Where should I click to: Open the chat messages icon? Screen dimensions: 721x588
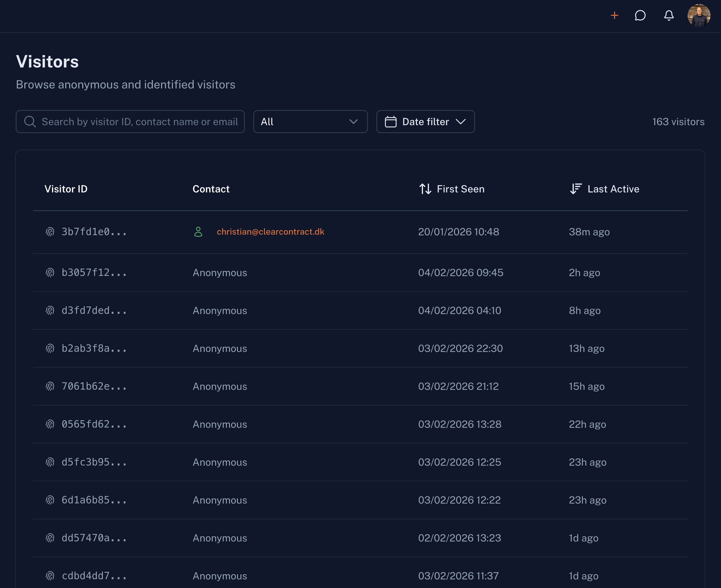click(x=640, y=15)
